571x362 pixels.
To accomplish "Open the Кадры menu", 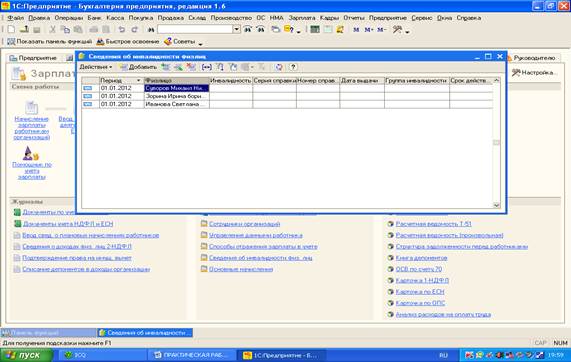I will pos(329,18).
